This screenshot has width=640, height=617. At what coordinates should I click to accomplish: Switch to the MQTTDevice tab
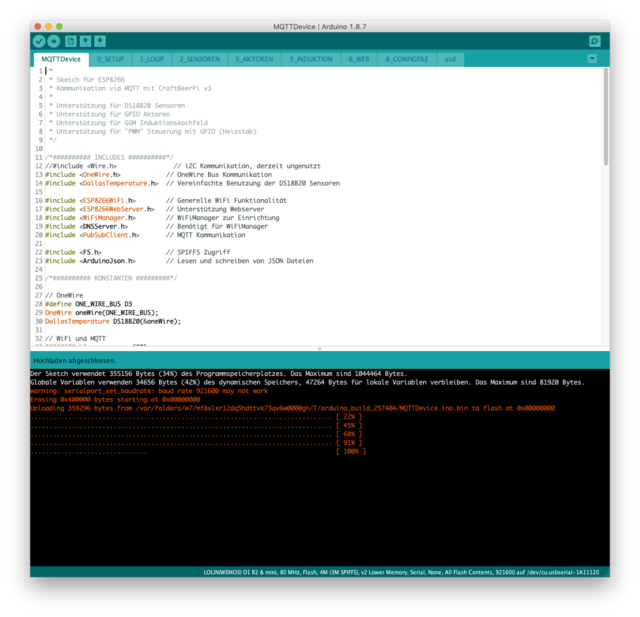point(61,59)
